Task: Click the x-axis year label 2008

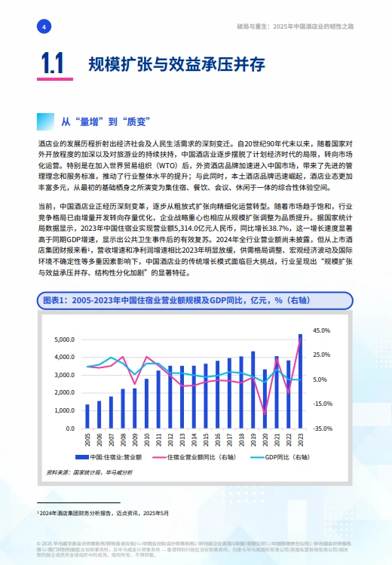Action: (123, 440)
